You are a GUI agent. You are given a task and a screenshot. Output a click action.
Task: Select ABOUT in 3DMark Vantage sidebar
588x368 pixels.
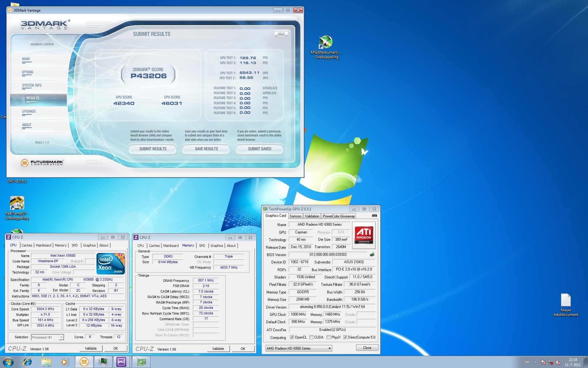pyautogui.click(x=38, y=126)
